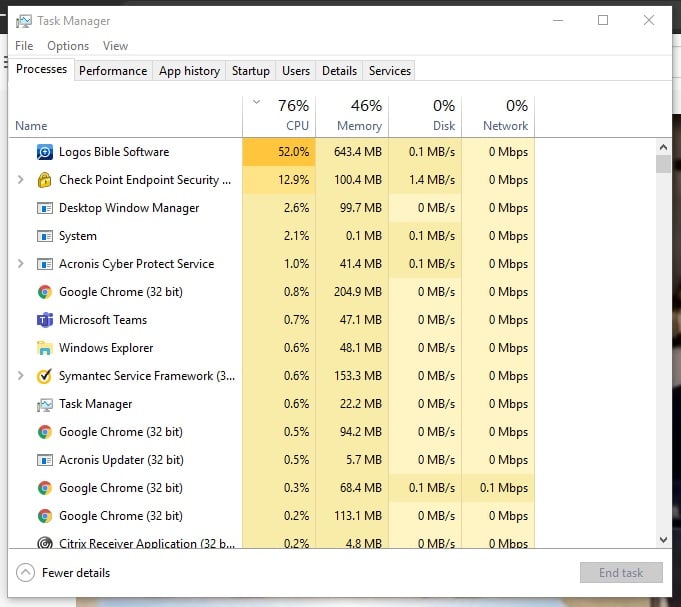Select the Acronis Updater (32 bit) name
Image resolution: width=681 pixels, height=607 pixels.
click(121, 460)
